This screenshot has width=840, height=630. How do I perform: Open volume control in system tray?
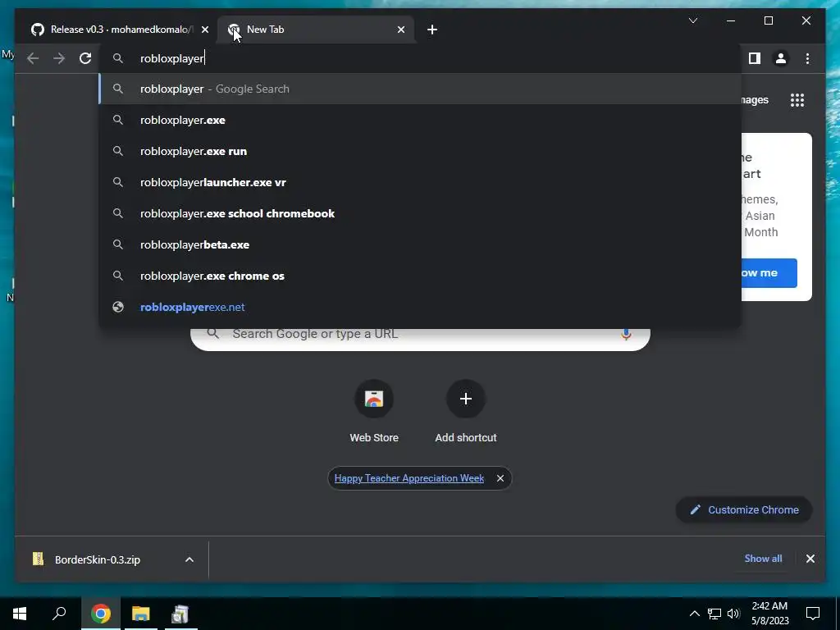pyautogui.click(x=733, y=614)
